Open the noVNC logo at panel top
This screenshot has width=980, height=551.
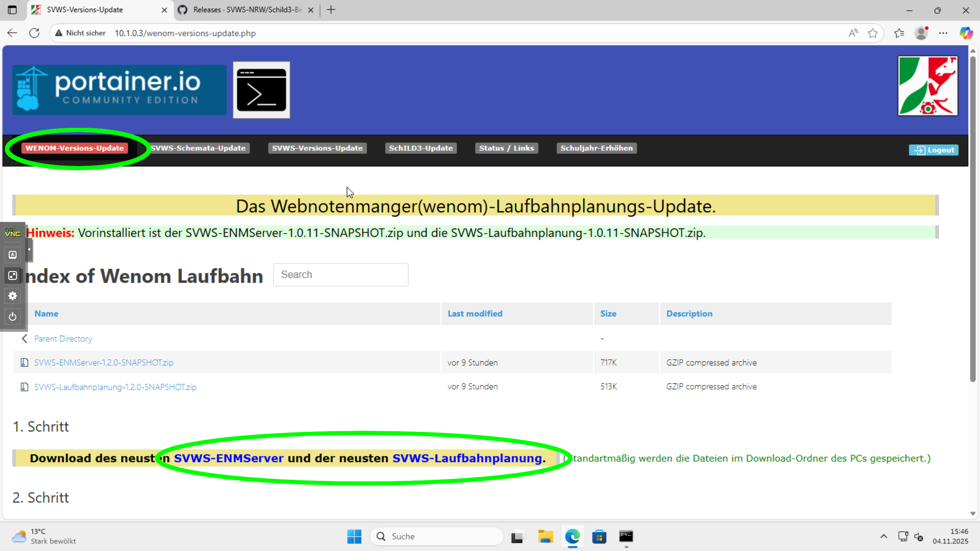pos(13,233)
